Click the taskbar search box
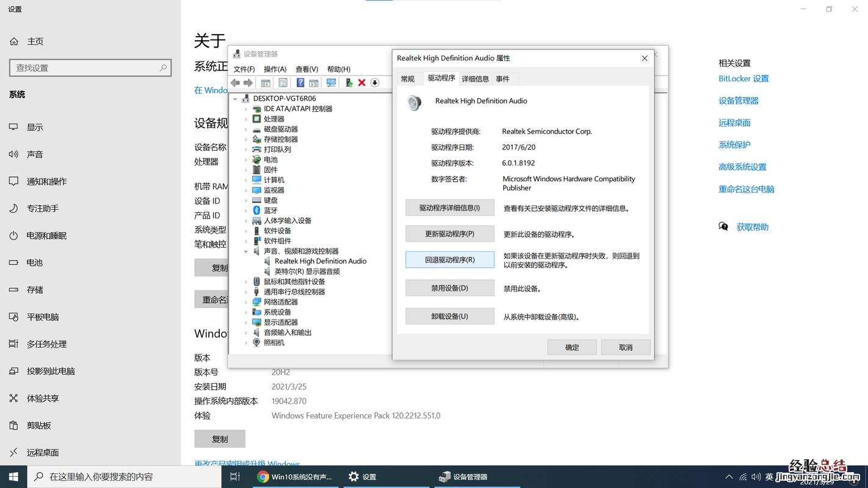This screenshot has height=488, width=868. (125, 476)
